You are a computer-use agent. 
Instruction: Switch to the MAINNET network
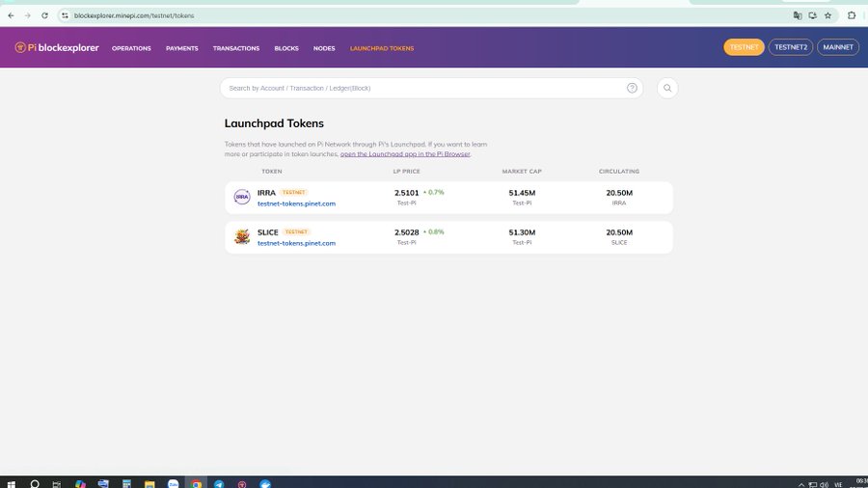pos(837,47)
